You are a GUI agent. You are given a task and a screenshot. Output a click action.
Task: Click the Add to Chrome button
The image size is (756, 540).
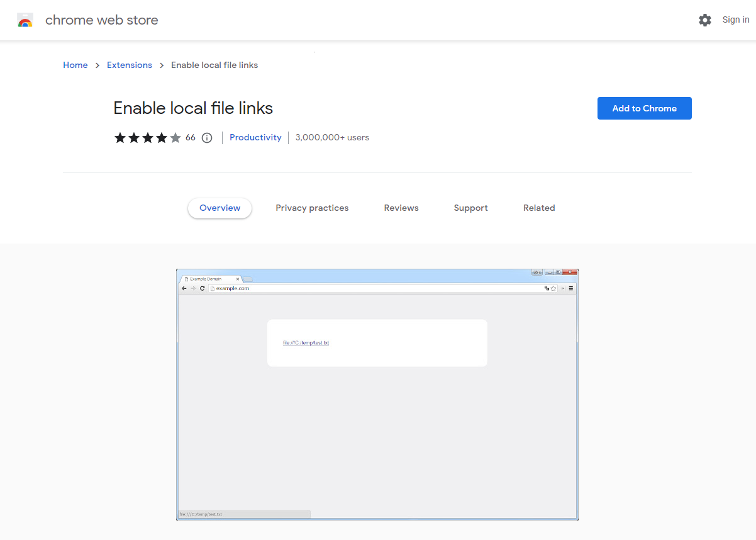click(x=645, y=108)
